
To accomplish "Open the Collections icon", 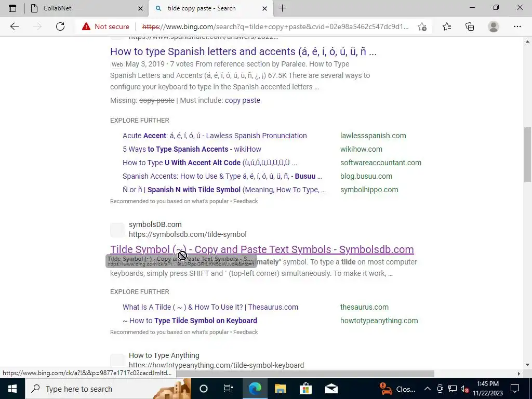I will [x=470, y=26].
